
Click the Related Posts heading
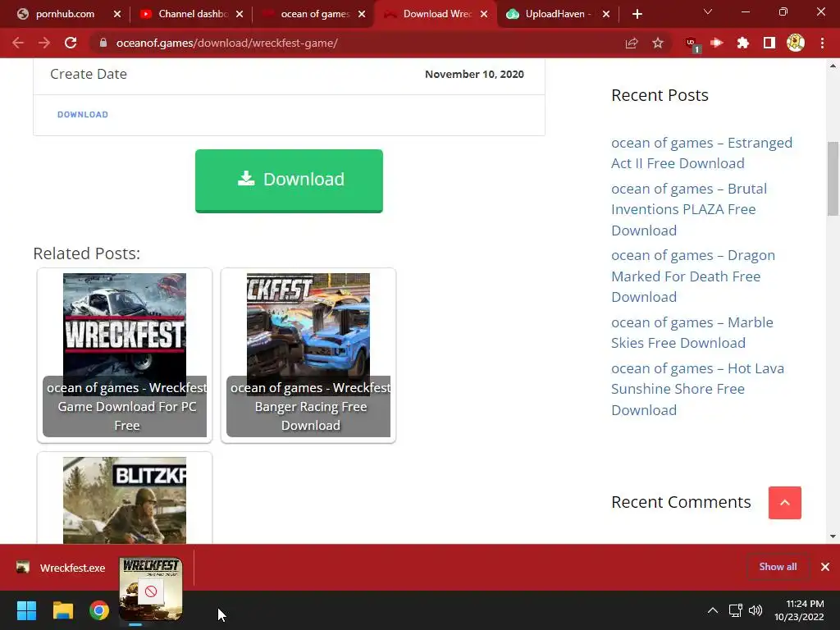pyautogui.click(x=86, y=253)
